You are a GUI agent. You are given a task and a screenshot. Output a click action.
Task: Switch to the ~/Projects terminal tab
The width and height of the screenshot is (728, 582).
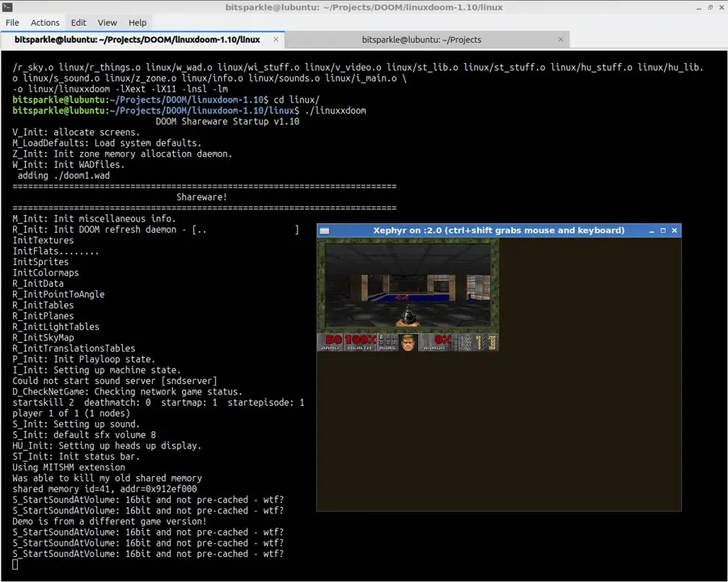pyautogui.click(x=421, y=40)
